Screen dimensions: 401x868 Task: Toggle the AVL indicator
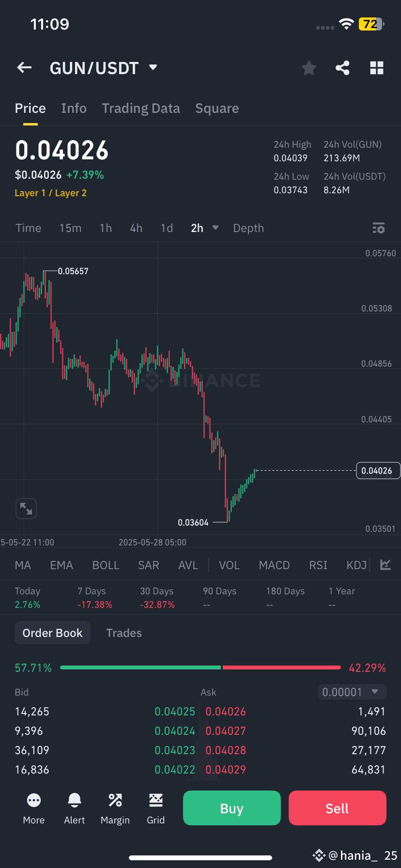pos(188,565)
